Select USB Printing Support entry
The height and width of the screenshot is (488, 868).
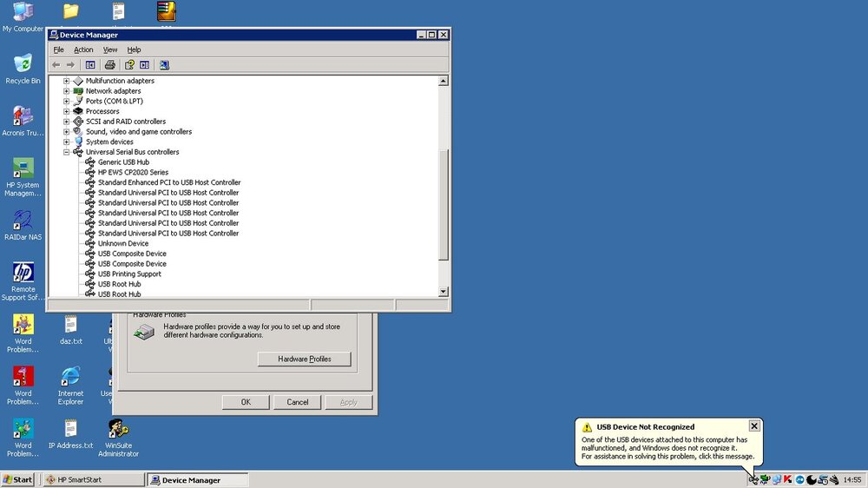(129, 274)
